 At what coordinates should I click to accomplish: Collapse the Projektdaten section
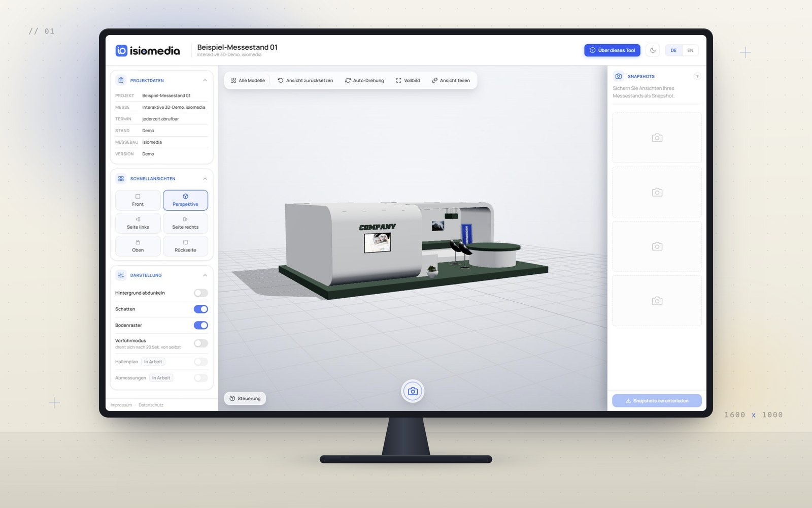205,80
